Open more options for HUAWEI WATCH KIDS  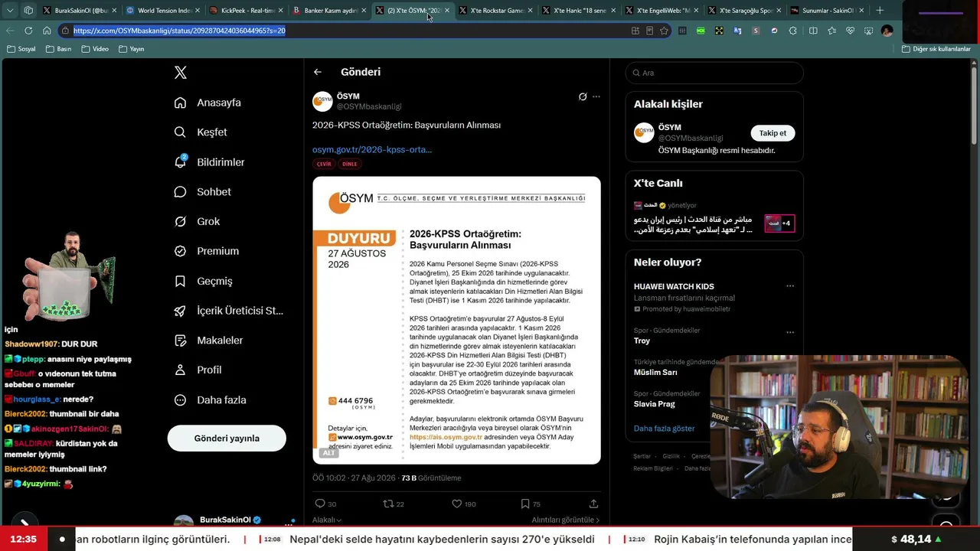coord(790,286)
